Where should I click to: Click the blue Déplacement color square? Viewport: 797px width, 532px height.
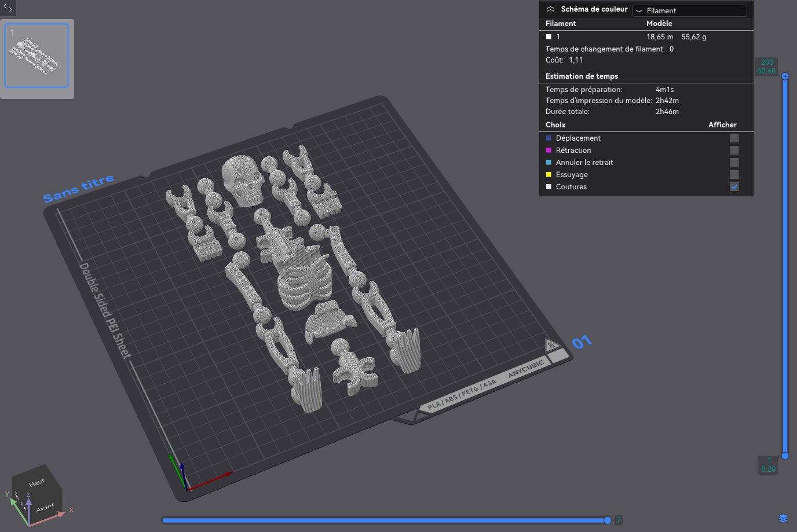549,138
